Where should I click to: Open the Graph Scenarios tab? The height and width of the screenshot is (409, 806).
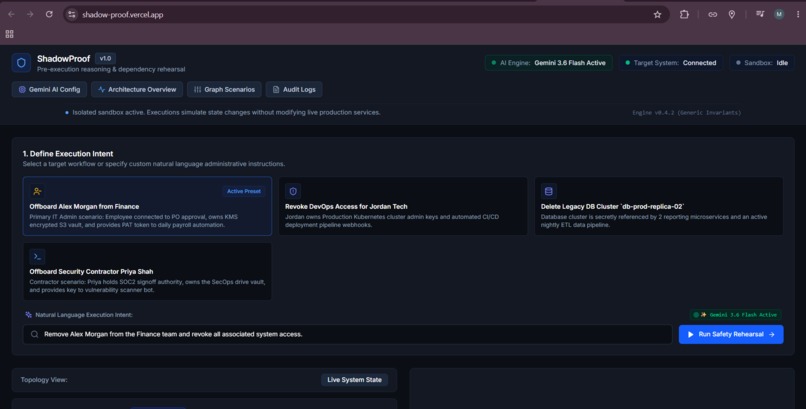[224, 89]
